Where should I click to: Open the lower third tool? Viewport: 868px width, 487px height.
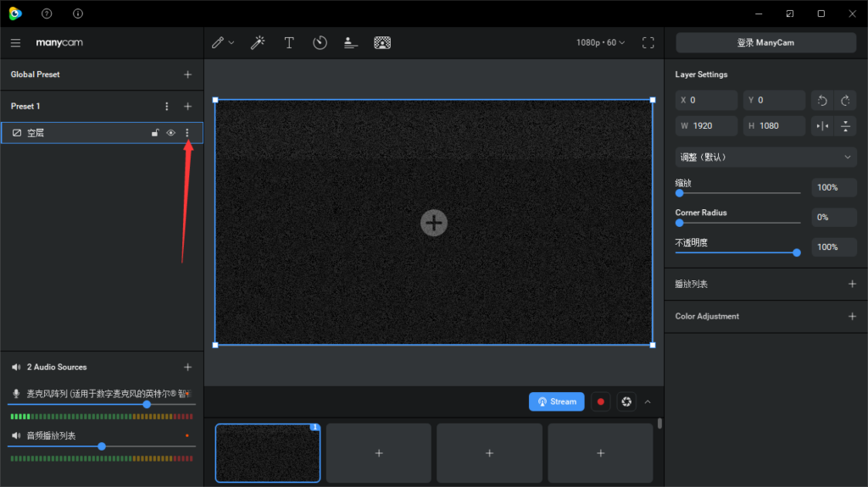[x=350, y=42]
